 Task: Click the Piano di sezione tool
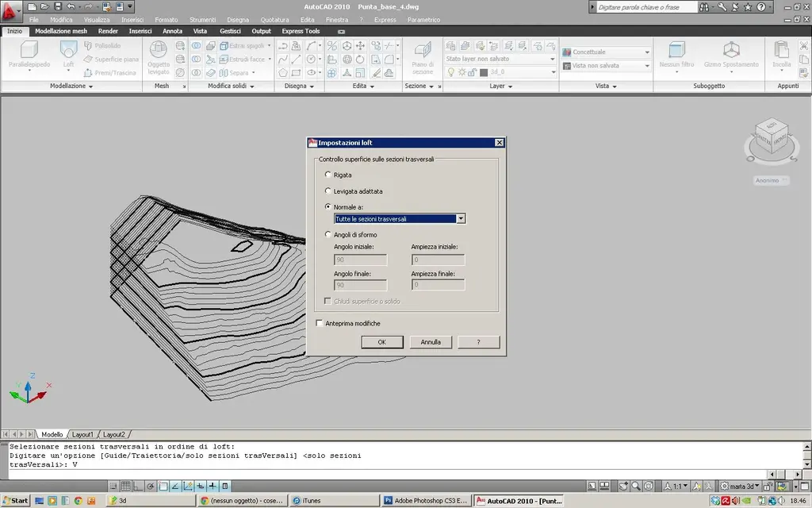423,57
